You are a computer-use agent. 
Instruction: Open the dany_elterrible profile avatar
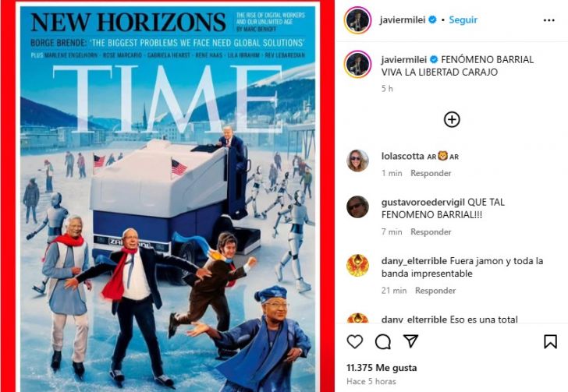357,265
